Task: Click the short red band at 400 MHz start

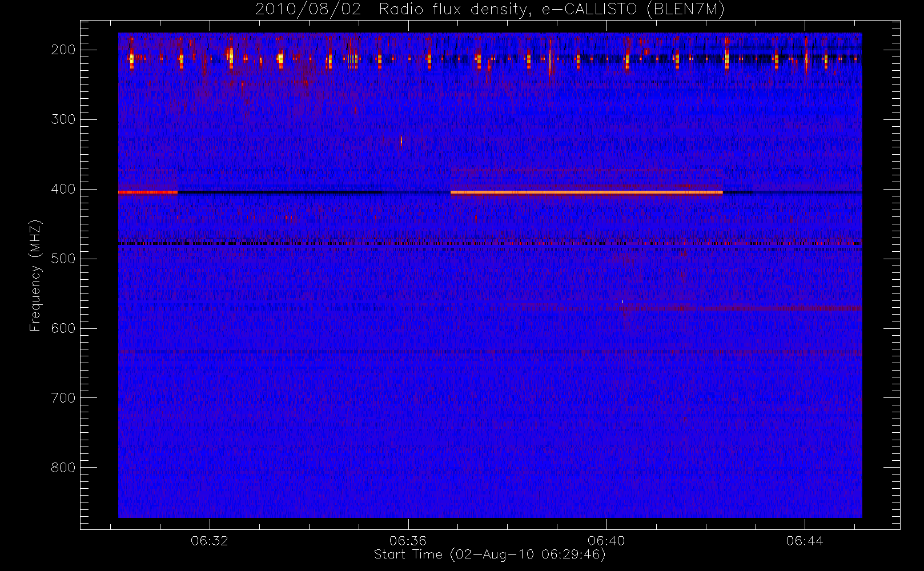Action: coord(148,192)
